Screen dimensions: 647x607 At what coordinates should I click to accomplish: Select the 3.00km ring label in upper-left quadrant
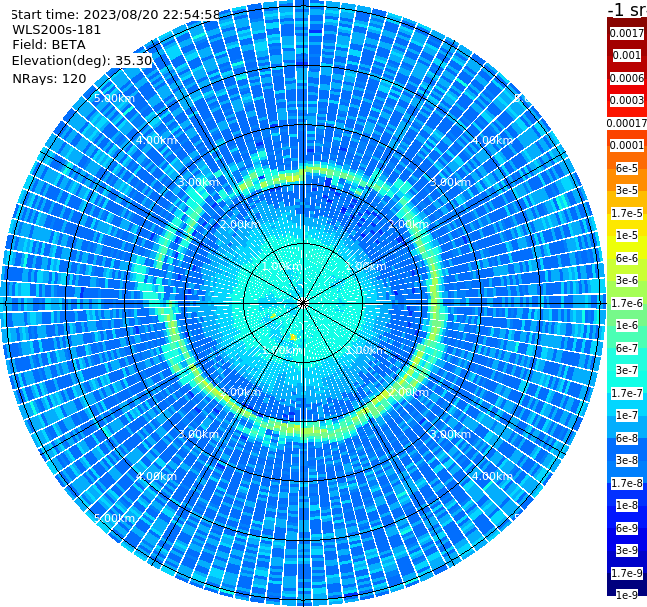[x=198, y=182]
